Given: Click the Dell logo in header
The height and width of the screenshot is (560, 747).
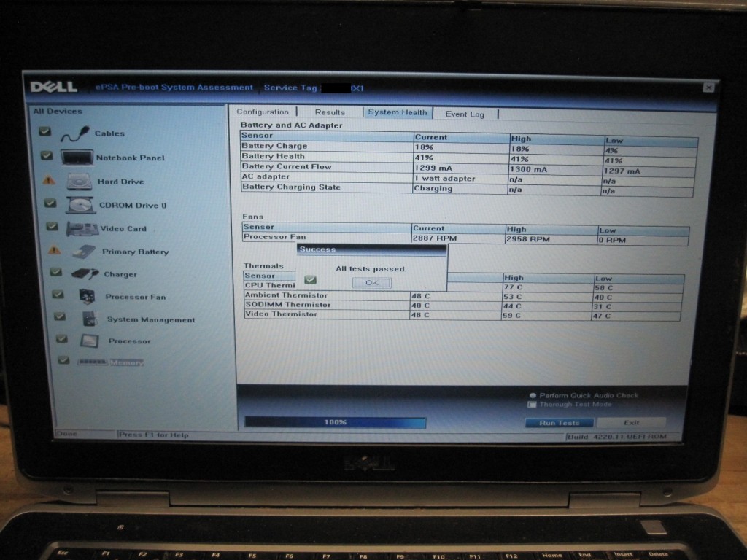Looking at the screenshot, I should (54, 87).
